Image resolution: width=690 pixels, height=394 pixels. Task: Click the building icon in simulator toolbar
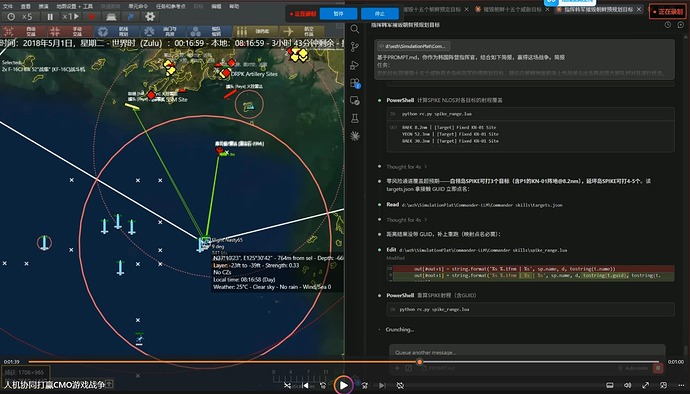[111, 17]
